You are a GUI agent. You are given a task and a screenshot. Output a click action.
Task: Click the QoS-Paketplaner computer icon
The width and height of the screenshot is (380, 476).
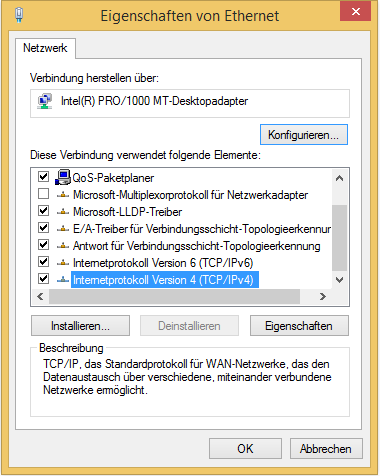click(63, 177)
